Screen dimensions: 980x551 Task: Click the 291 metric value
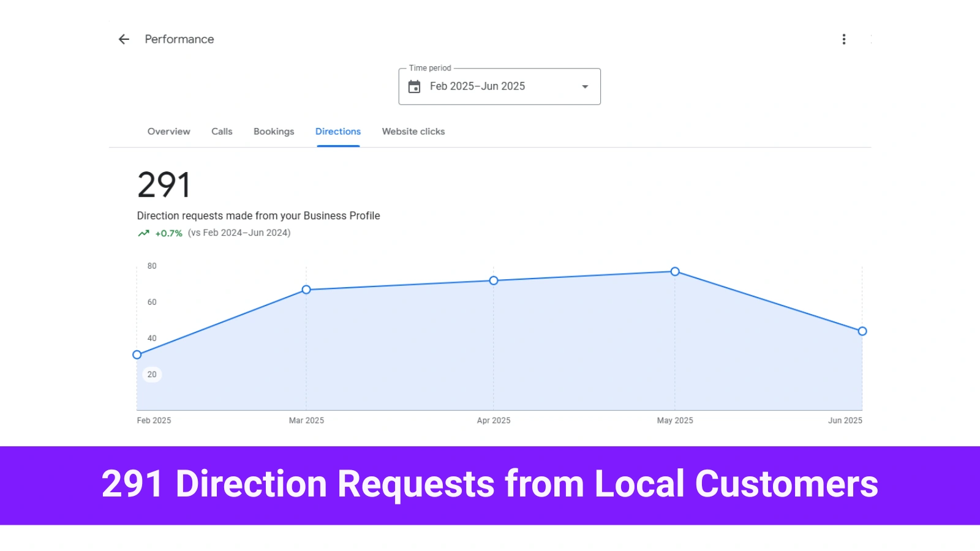162,182
